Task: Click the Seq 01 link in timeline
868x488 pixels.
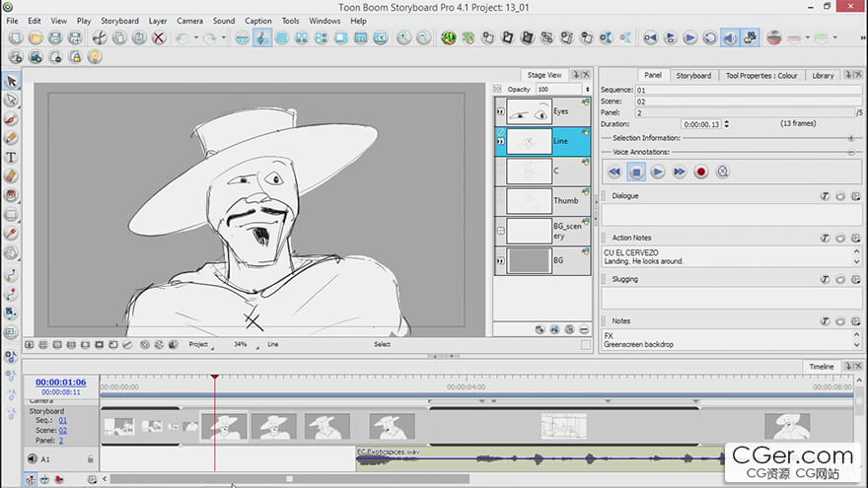Action: tap(63, 420)
